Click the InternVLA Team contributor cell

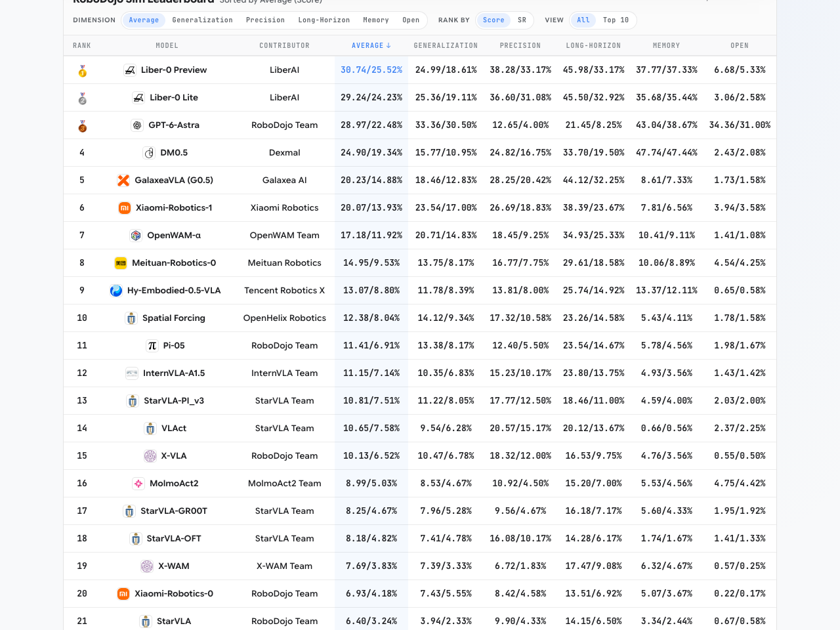point(284,373)
